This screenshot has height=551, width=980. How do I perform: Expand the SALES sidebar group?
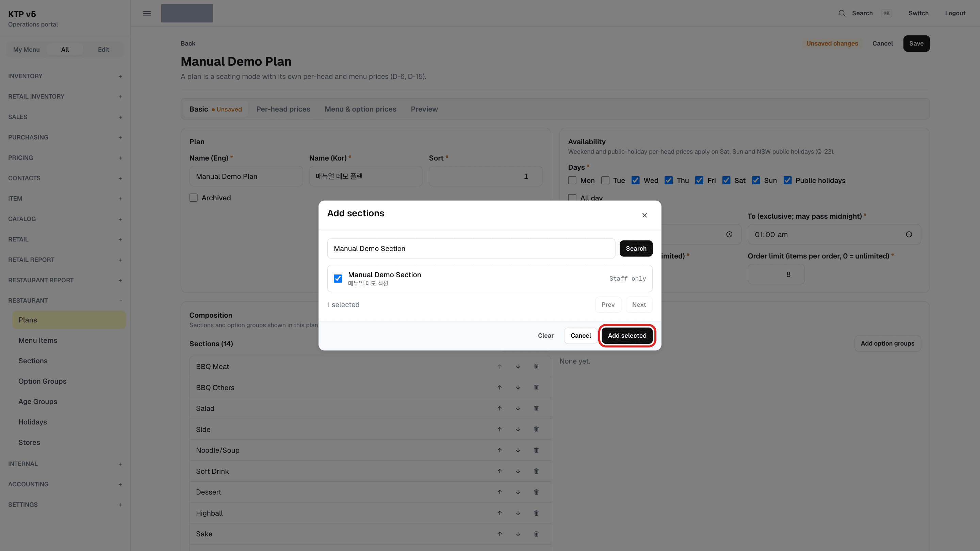tap(65, 117)
